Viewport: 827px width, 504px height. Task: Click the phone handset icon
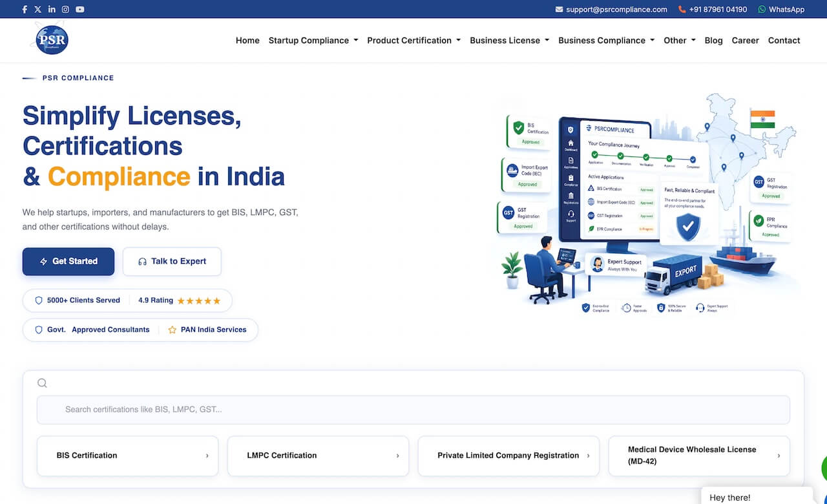click(682, 10)
